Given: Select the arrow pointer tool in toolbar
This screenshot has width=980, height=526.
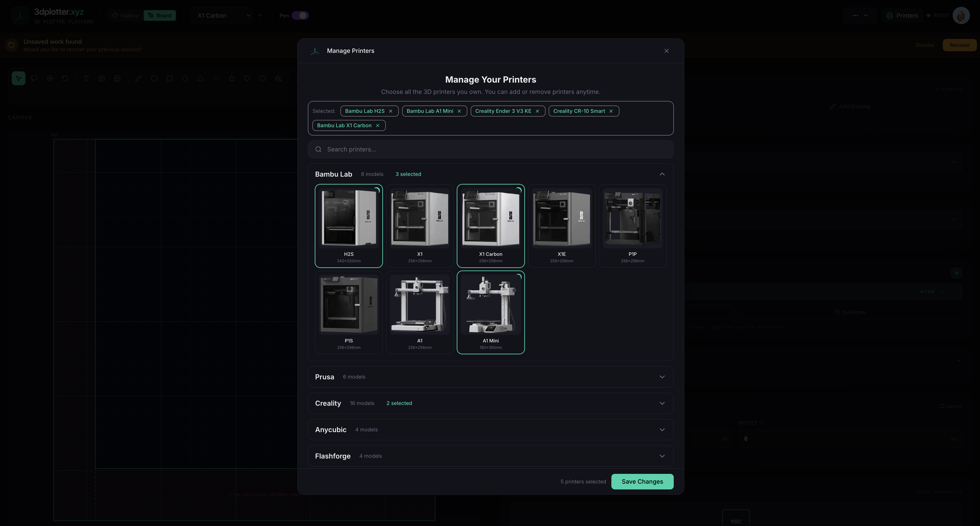Looking at the screenshot, I should coord(18,78).
